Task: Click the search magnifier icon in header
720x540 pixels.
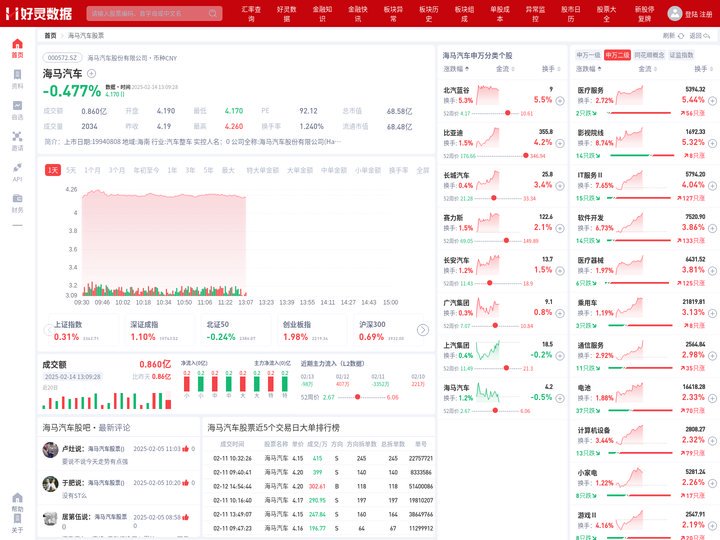Action: 213,13
